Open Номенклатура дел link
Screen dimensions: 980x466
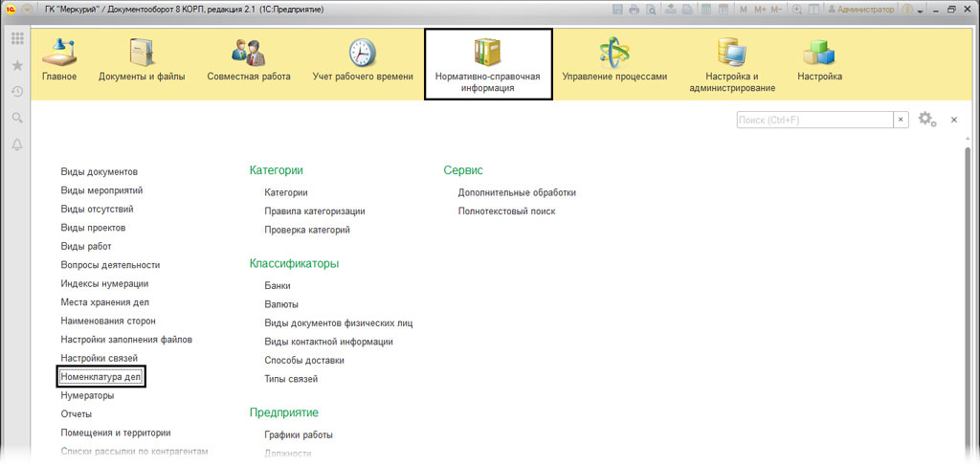coord(100,378)
